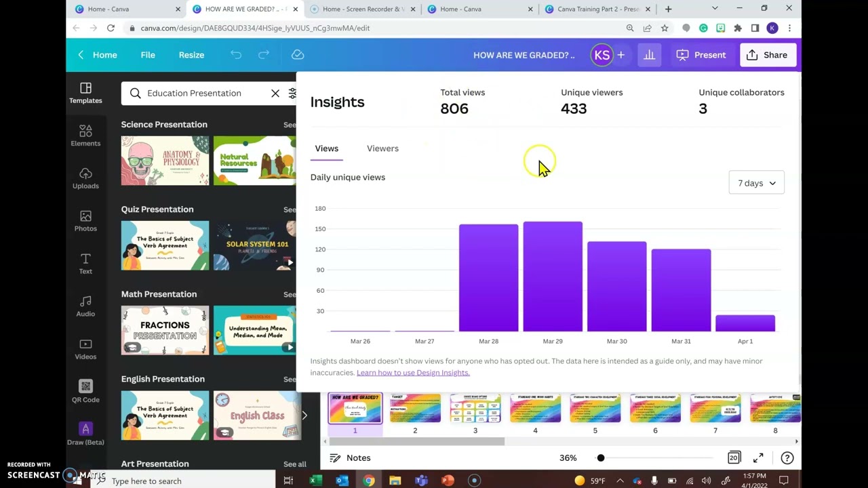Open the Resize menu
The height and width of the screenshot is (488, 868).
pos(191,55)
